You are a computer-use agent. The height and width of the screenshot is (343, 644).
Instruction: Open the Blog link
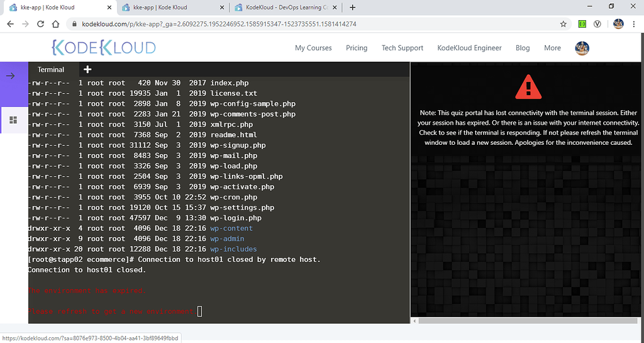pos(523,48)
